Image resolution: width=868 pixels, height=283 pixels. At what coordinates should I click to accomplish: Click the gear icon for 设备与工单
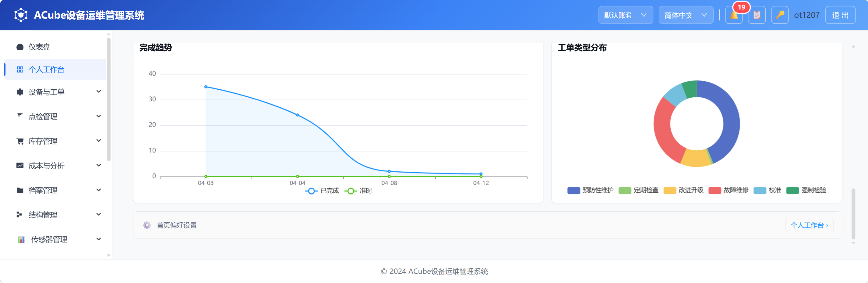click(20, 92)
